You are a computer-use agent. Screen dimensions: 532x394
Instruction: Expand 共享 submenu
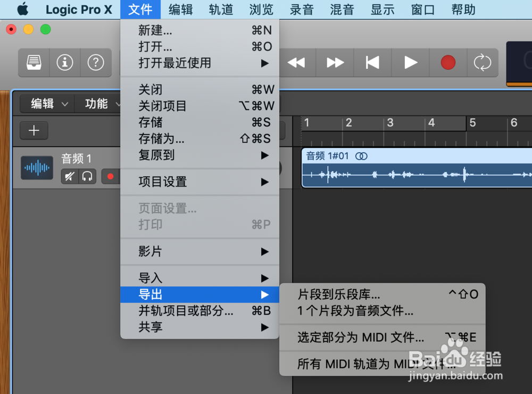(x=200, y=327)
